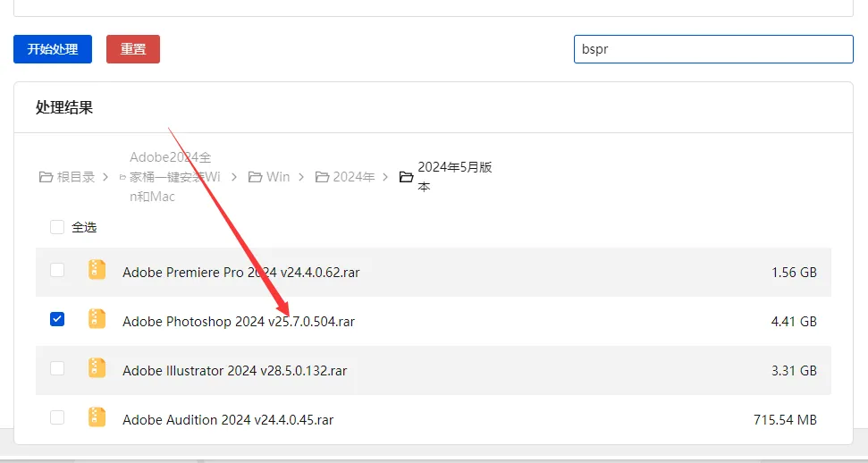Select the 2024年5月版本 breadcrumb
The height and width of the screenshot is (463, 868).
[x=446, y=177]
